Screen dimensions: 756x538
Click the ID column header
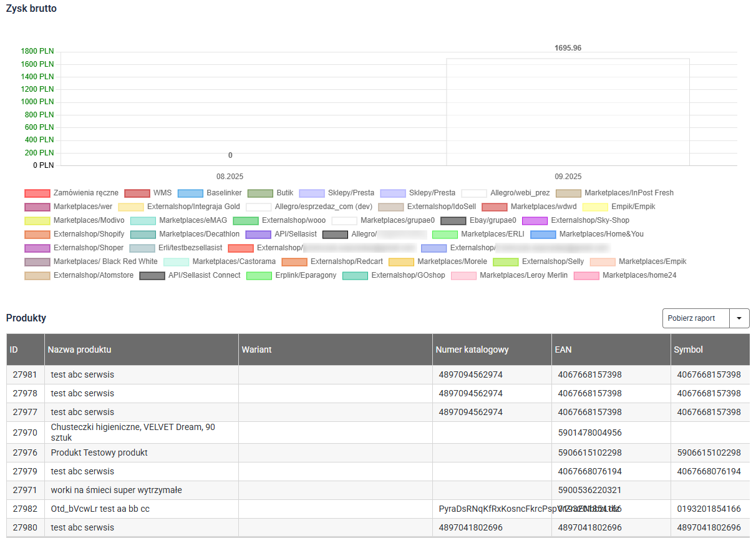click(x=14, y=350)
